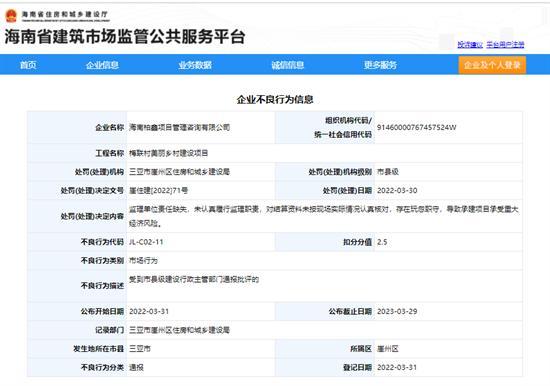Select project name 梅联村美丽乡村建设项目
The width and height of the screenshot is (550, 386).
[169, 153]
